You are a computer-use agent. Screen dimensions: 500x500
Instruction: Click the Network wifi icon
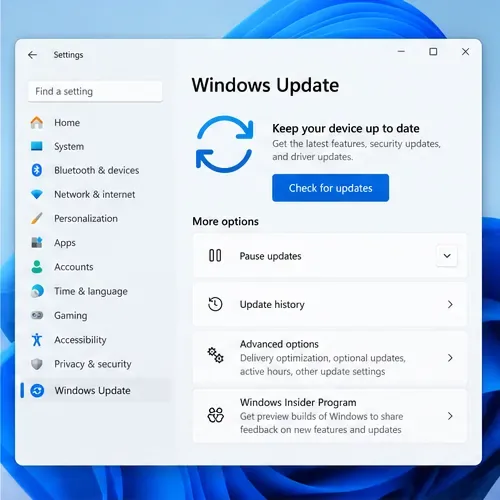[x=37, y=194]
